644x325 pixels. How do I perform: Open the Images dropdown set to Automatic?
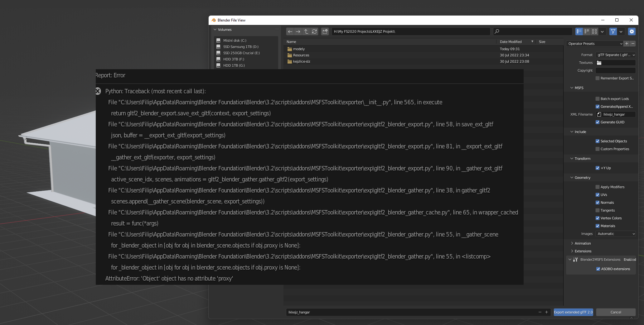(615, 234)
